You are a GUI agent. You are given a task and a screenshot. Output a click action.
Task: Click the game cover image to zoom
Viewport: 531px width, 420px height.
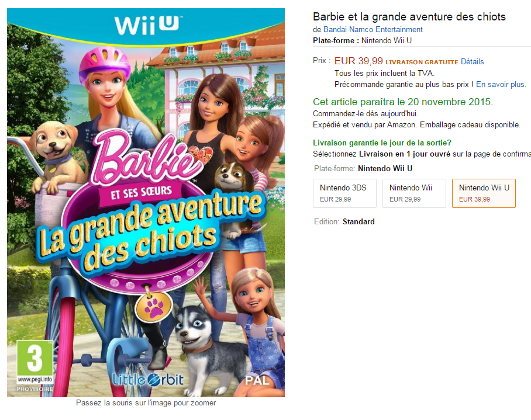(146, 203)
